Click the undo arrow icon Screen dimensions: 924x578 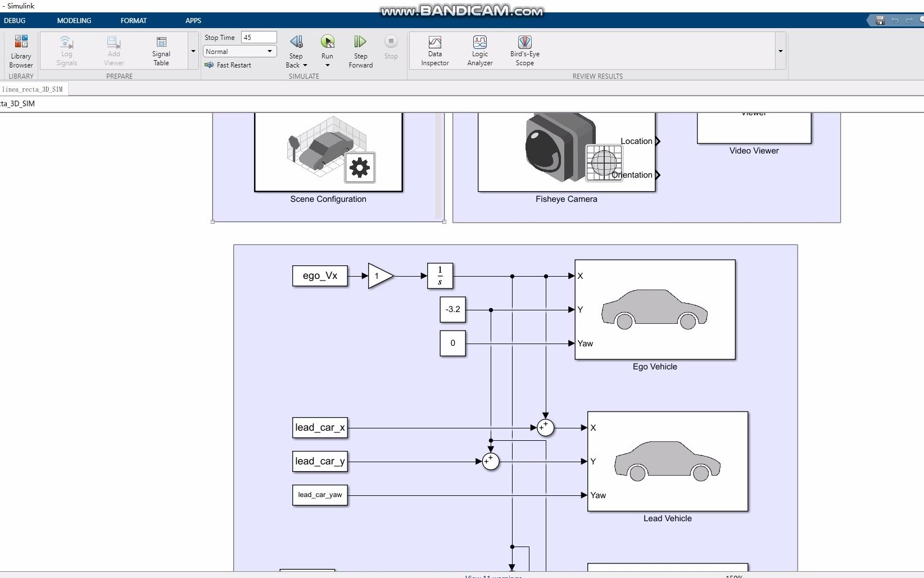click(894, 20)
